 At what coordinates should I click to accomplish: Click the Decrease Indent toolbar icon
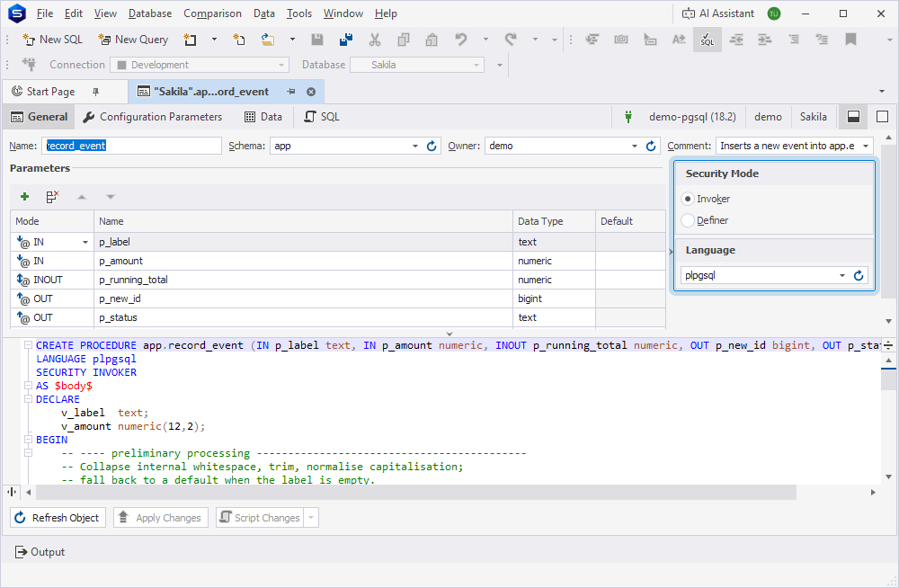[736, 39]
